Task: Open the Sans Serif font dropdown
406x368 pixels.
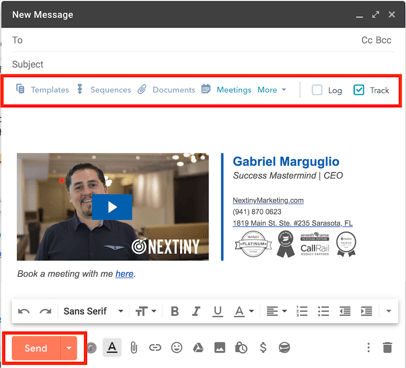Action: point(93,311)
